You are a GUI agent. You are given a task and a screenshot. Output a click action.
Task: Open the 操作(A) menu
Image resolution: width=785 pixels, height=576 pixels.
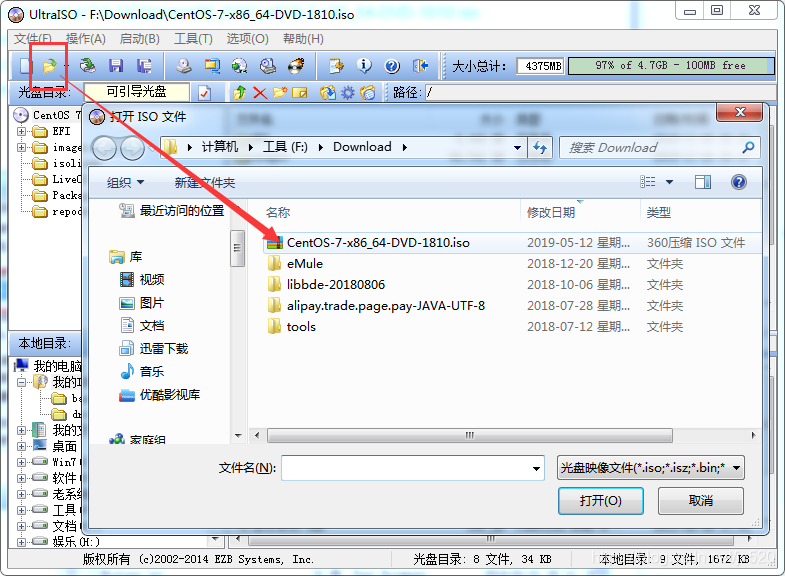click(x=86, y=39)
